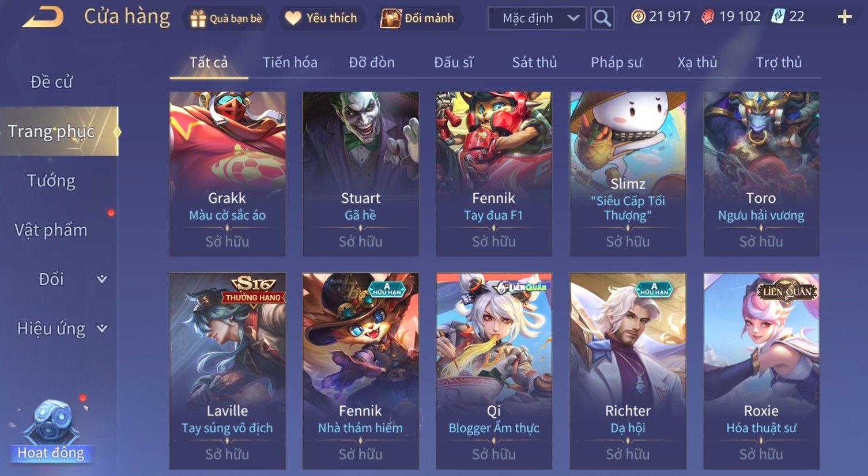Switch to the Sát thủ tab
The height and width of the screenshot is (476, 868).
[x=534, y=62]
